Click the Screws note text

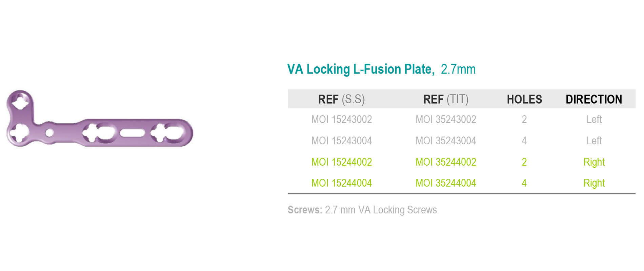(362, 210)
